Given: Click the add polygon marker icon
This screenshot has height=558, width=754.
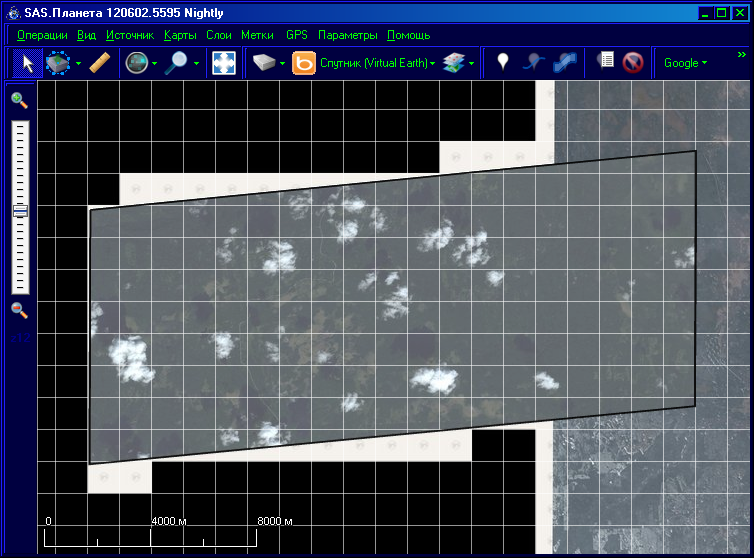Looking at the screenshot, I should [x=565, y=63].
